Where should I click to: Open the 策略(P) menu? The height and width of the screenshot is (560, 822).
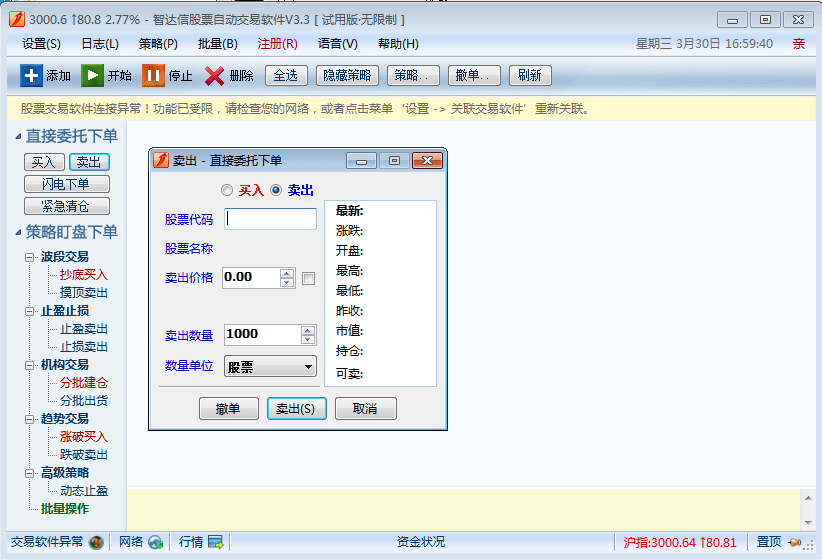[x=158, y=44]
